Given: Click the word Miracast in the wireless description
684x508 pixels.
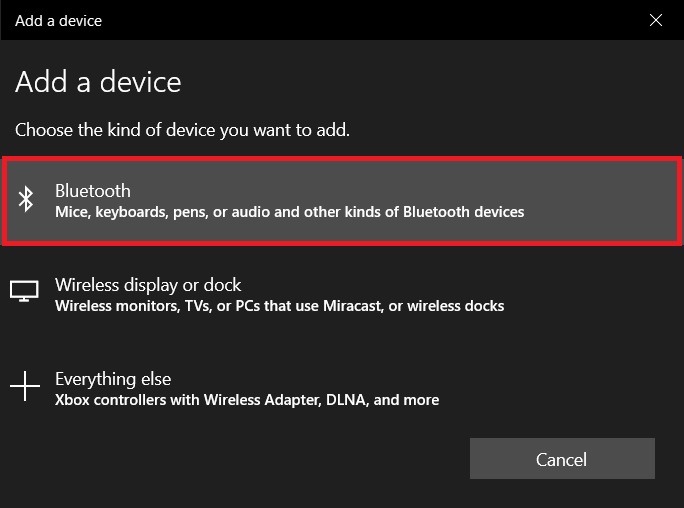Looking at the screenshot, I should click(x=352, y=306).
